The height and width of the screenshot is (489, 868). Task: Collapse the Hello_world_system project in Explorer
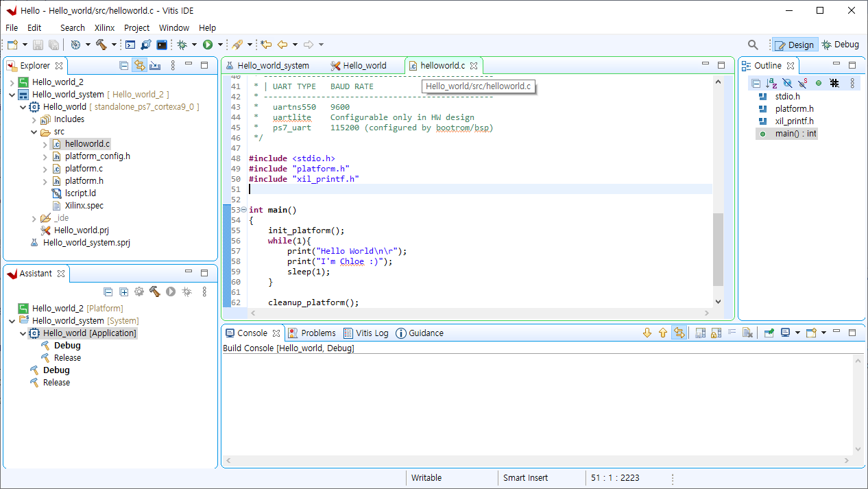click(x=12, y=95)
